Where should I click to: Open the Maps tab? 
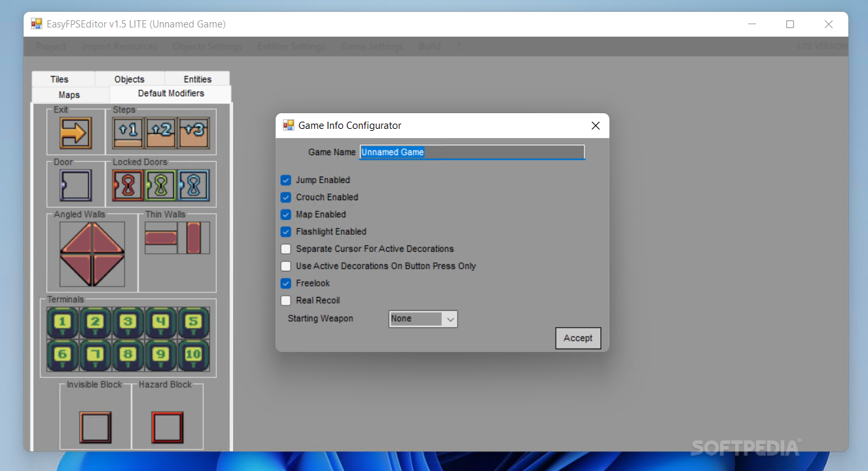pyautogui.click(x=69, y=95)
